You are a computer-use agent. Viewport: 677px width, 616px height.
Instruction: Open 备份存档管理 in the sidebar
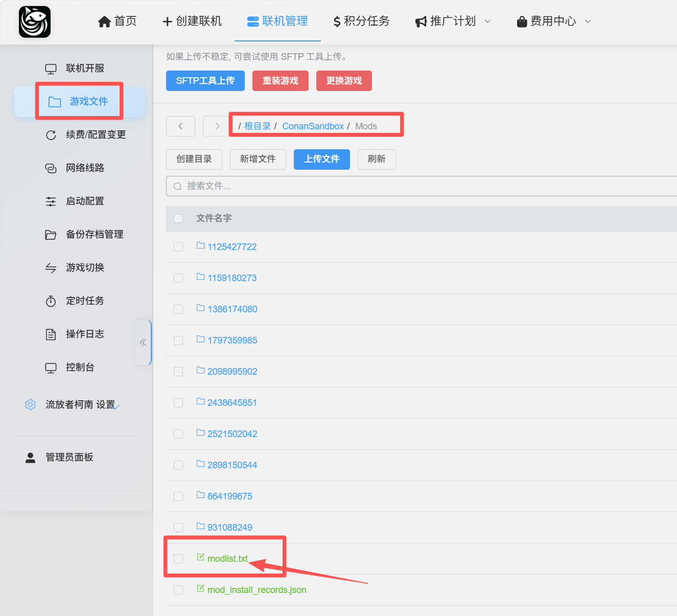pos(94,235)
